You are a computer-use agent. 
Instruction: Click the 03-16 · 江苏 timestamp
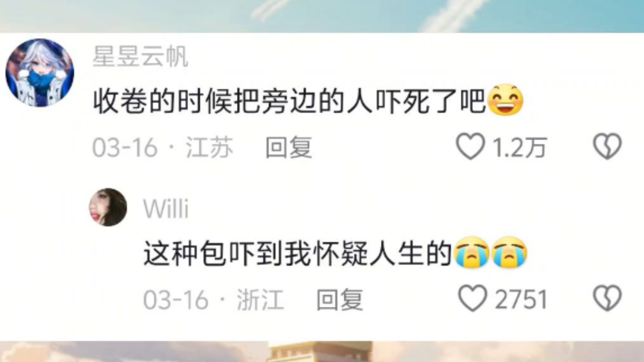click(x=163, y=147)
